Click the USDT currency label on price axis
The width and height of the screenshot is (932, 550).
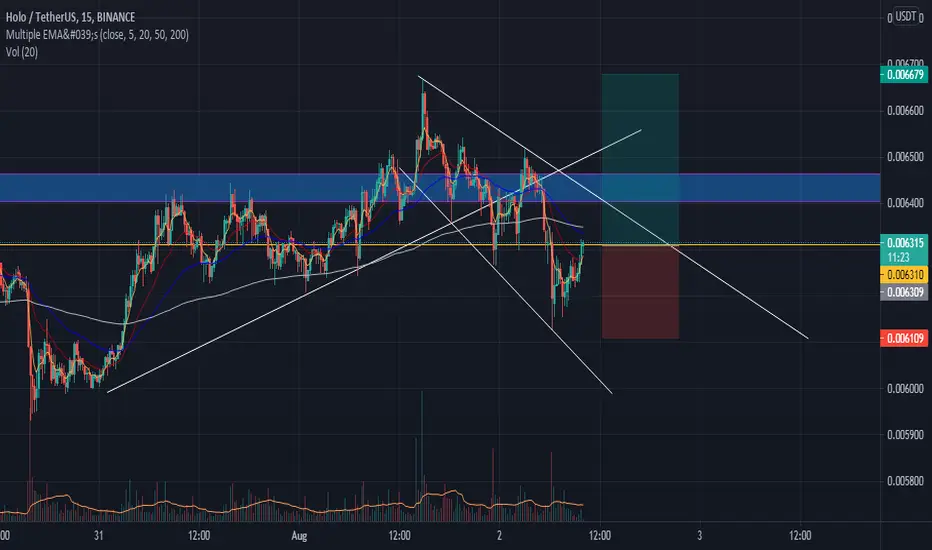tap(906, 17)
